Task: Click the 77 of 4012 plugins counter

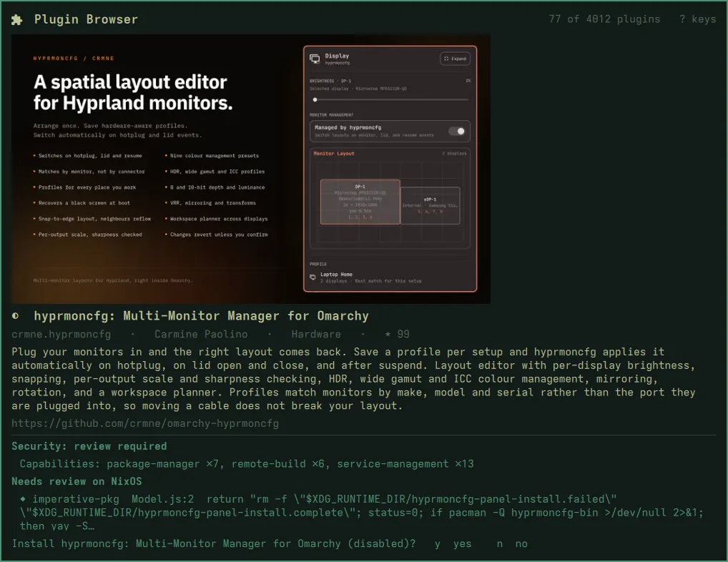Action: pos(604,19)
